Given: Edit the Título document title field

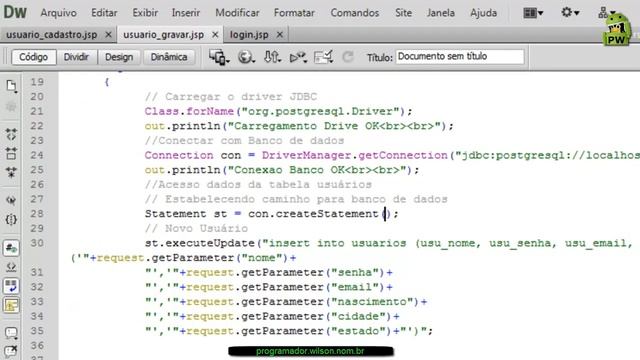Looking at the screenshot, I should coord(460,56).
